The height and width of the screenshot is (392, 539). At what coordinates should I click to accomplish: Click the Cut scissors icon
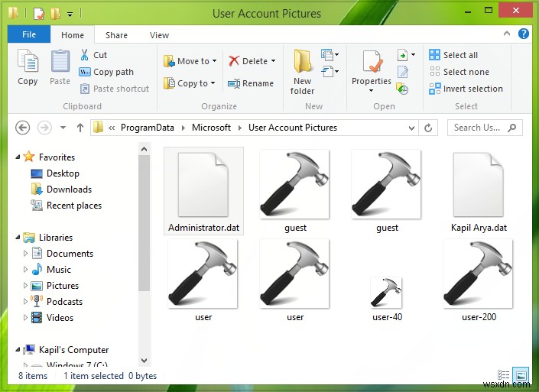(84, 55)
